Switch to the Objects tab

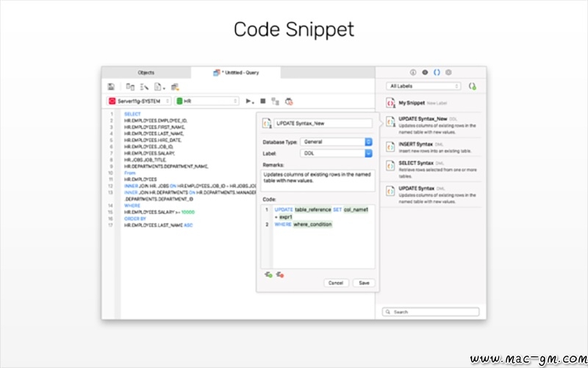(146, 73)
